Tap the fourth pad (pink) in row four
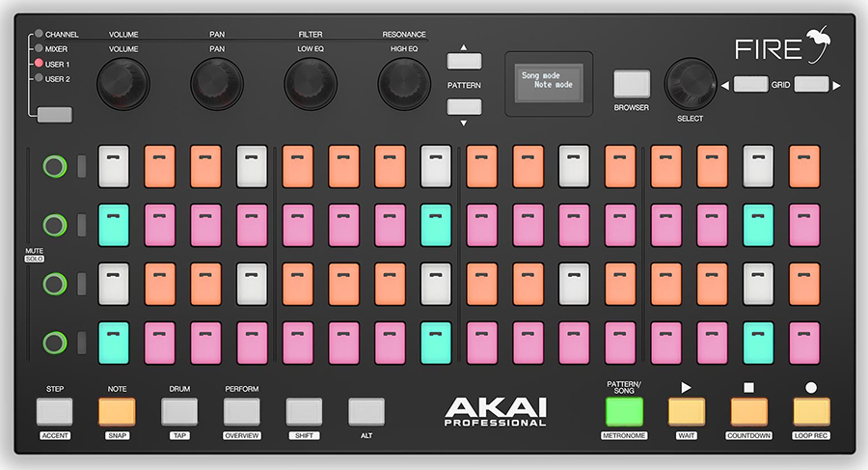The width and height of the screenshot is (868, 470). click(252, 343)
